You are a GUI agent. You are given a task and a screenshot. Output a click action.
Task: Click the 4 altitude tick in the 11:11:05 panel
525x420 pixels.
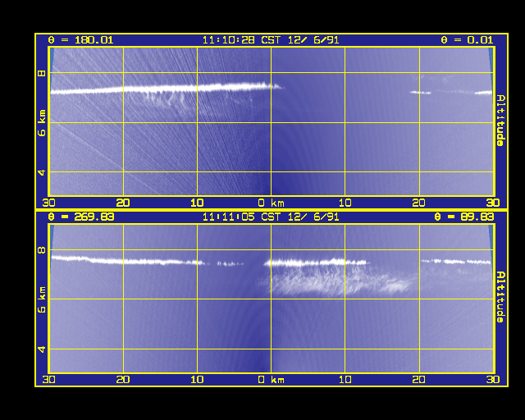click(x=42, y=349)
